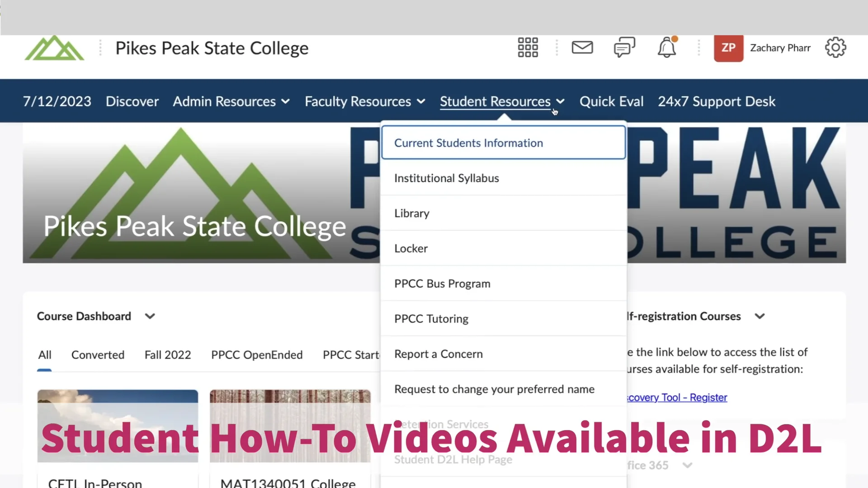Switch to the PPCC OpenEnded tab
The height and width of the screenshot is (488, 868).
click(257, 355)
